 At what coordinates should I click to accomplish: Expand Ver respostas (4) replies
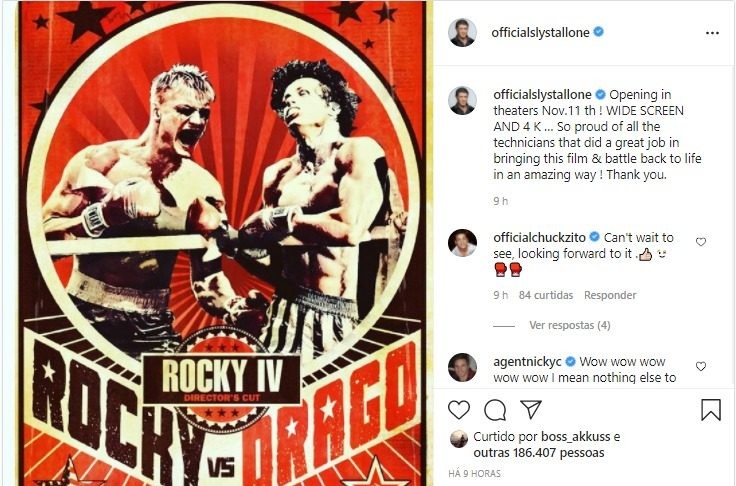coord(569,325)
